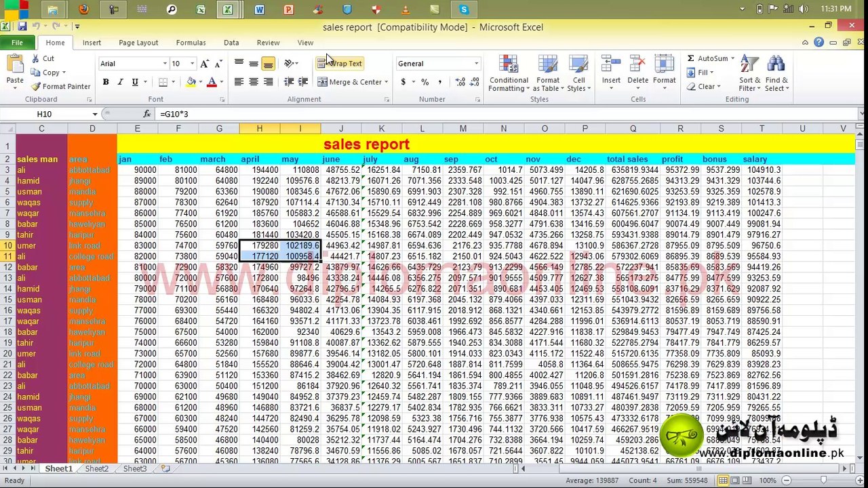The image size is (868, 488).
Task: Apply the Borders tool
Action: 162,82
